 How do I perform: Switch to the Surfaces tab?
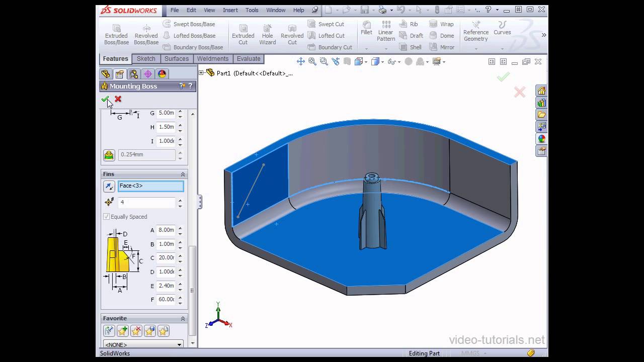[x=177, y=59]
